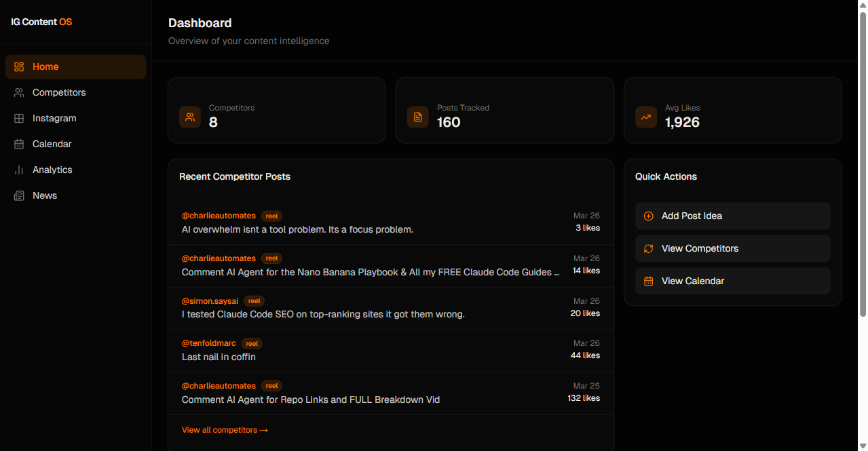
Task: Click the vertical scrollbar thumb
Action: click(863, 163)
